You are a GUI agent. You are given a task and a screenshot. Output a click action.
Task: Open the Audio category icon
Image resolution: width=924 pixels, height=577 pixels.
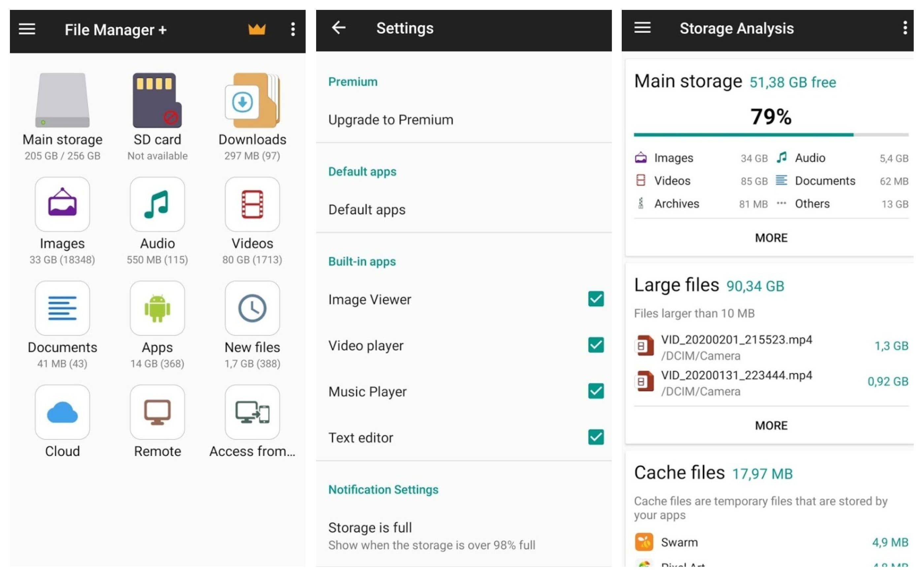point(157,205)
